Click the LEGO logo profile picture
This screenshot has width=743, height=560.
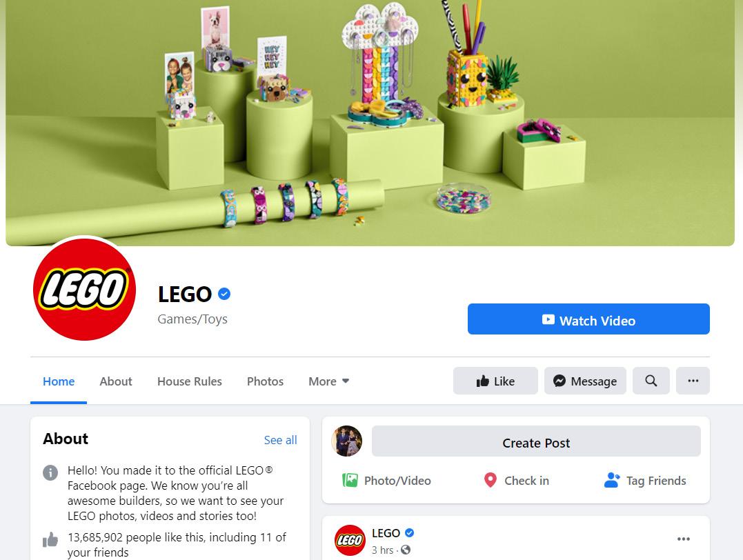pyautogui.click(x=84, y=289)
